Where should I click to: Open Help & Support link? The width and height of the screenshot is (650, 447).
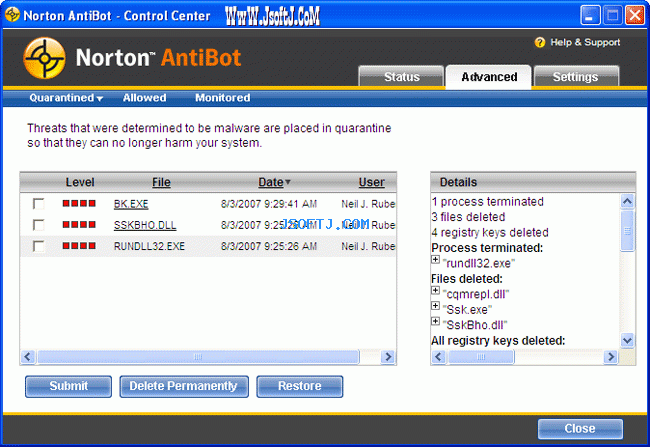pos(585,42)
